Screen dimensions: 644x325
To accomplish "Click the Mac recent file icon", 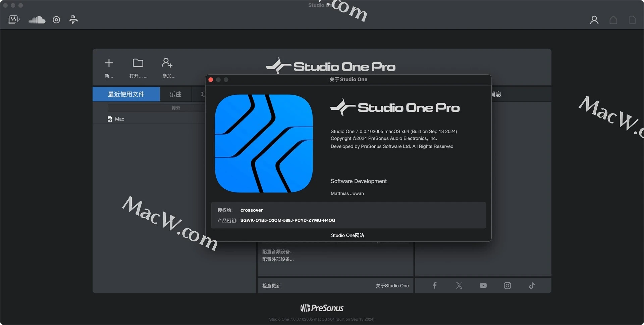I will point(110,119).
